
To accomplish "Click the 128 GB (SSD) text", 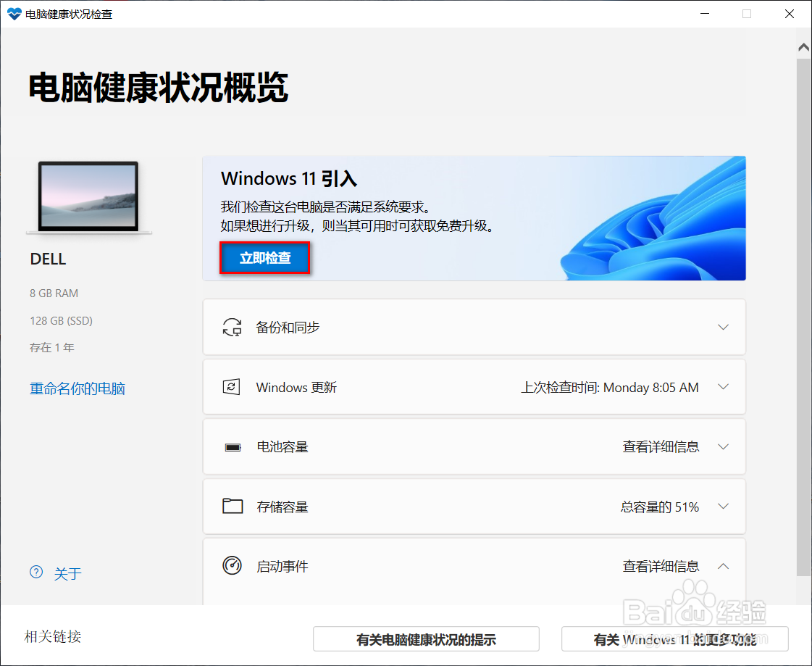I will [x=61, y=321].
